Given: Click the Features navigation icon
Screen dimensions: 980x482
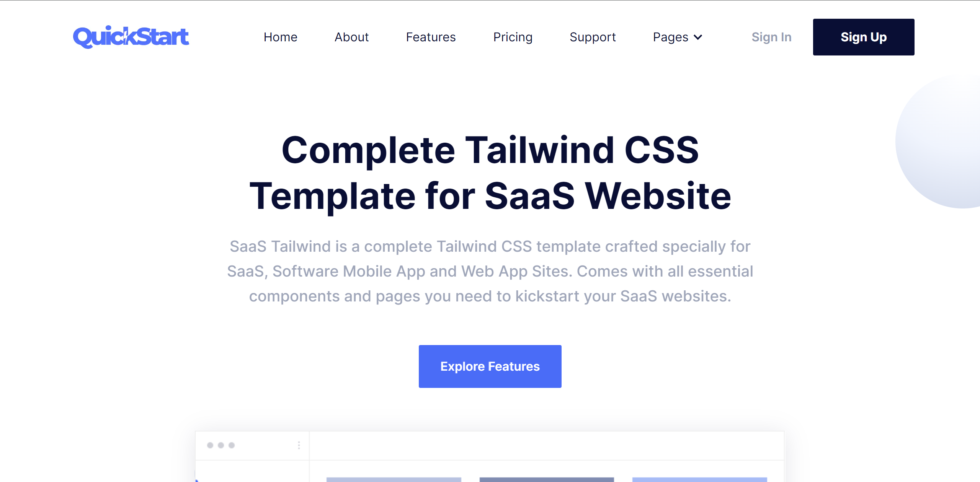Looking at the screenshot, I should tap(431, 37).
